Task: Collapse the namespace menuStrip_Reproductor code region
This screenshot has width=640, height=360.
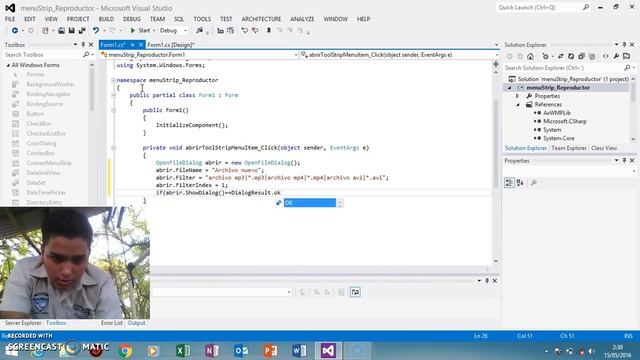Action: 113,80
